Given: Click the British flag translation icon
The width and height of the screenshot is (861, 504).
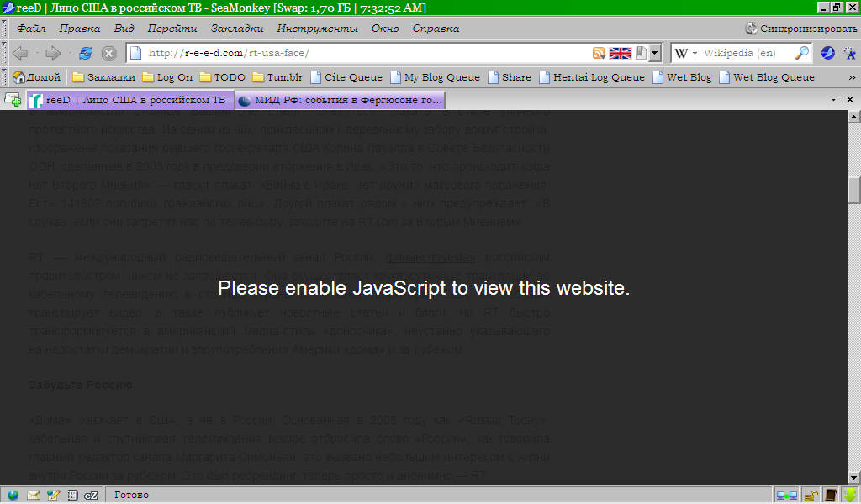Looking at the screenshot, I should pyautogui.click(x=621, y=53).
